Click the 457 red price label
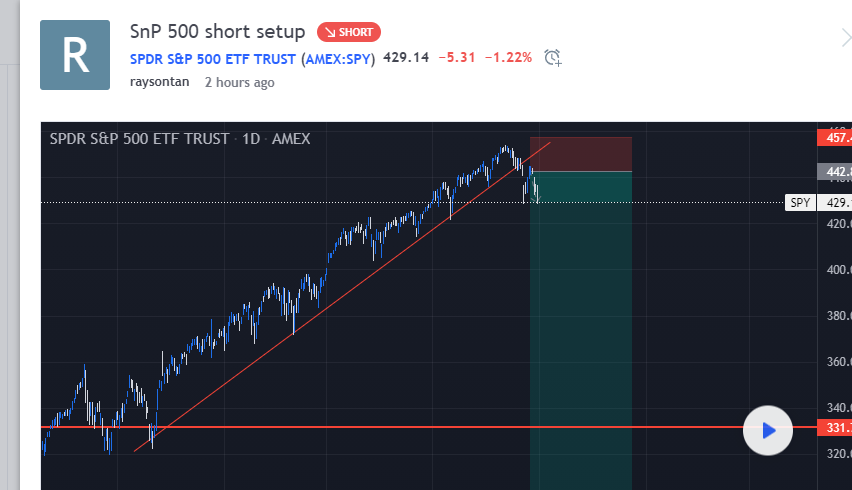 coord(835,137)
